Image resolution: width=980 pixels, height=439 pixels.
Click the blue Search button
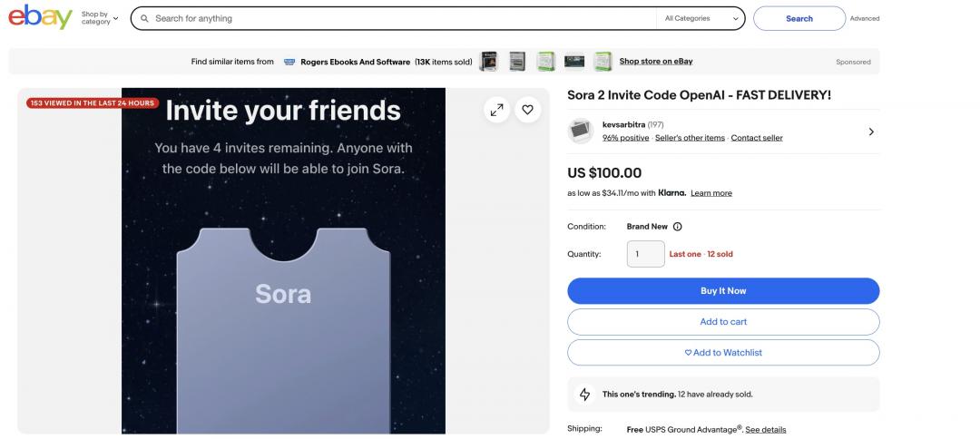[x=799, y=18]
